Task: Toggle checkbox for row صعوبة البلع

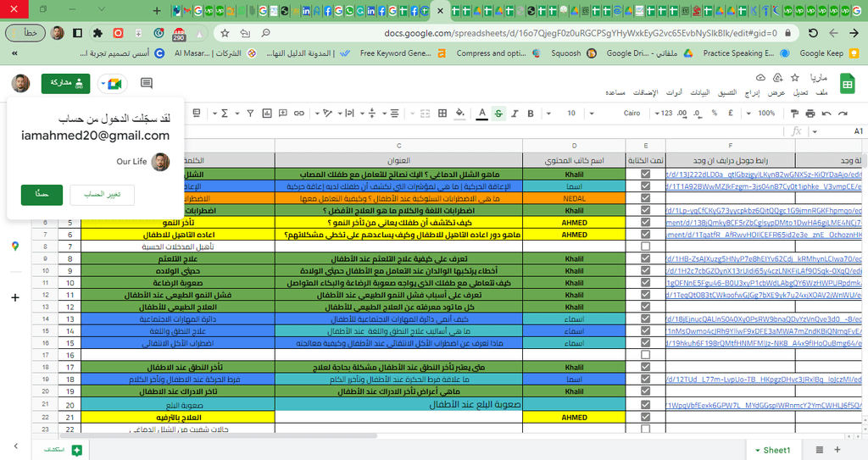Action: point(645,405)
